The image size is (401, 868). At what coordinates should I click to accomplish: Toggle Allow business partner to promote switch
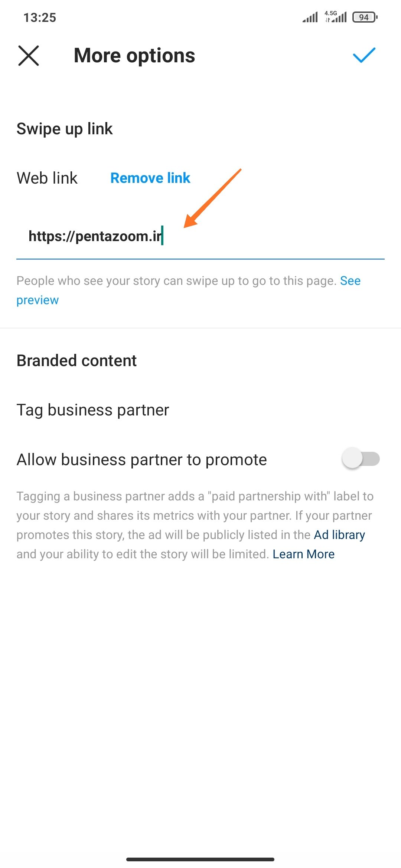tap(361, 459)
